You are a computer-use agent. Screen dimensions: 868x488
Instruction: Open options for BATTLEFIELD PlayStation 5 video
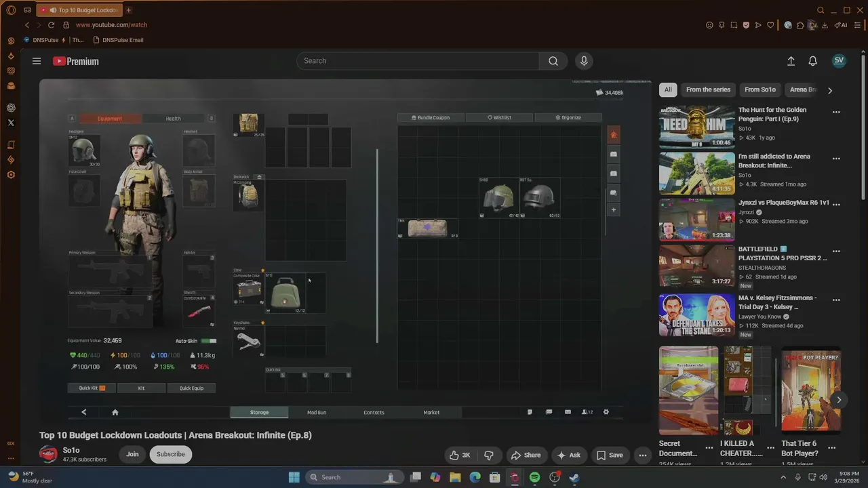[x=836, y=251]
